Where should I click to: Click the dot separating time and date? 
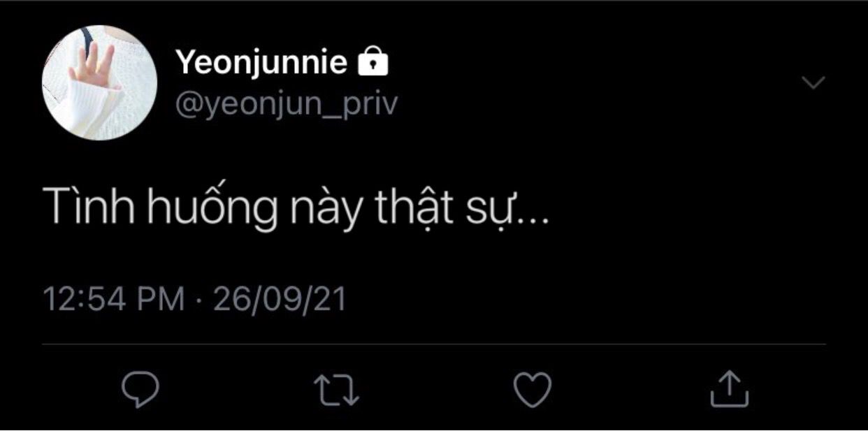coord(199,300)
